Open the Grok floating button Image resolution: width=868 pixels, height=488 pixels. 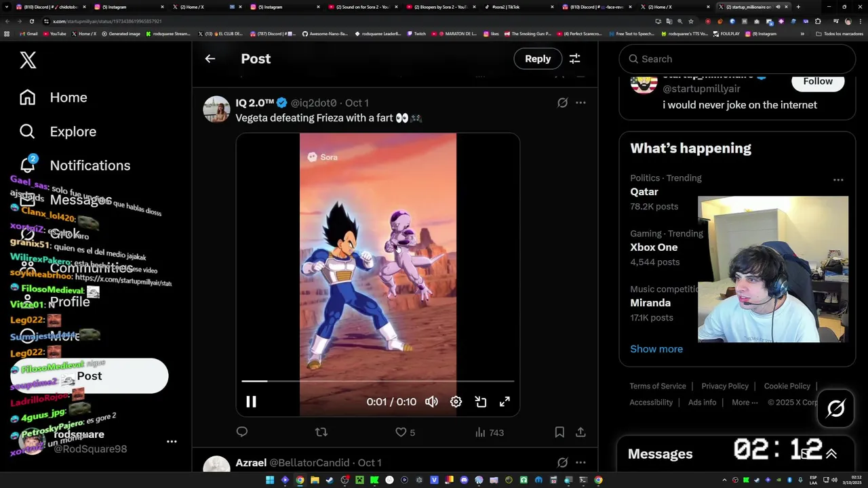[x=835, y=408]
